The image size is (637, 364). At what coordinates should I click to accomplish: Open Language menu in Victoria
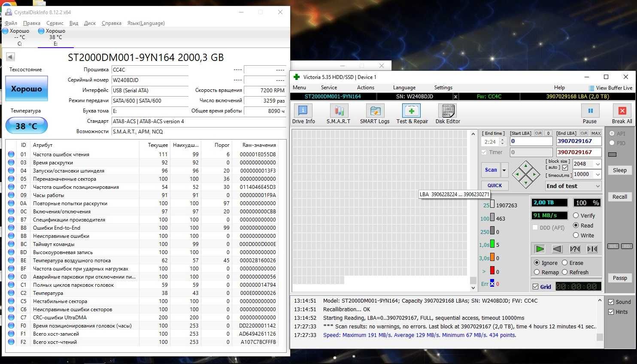coord(404,87)
